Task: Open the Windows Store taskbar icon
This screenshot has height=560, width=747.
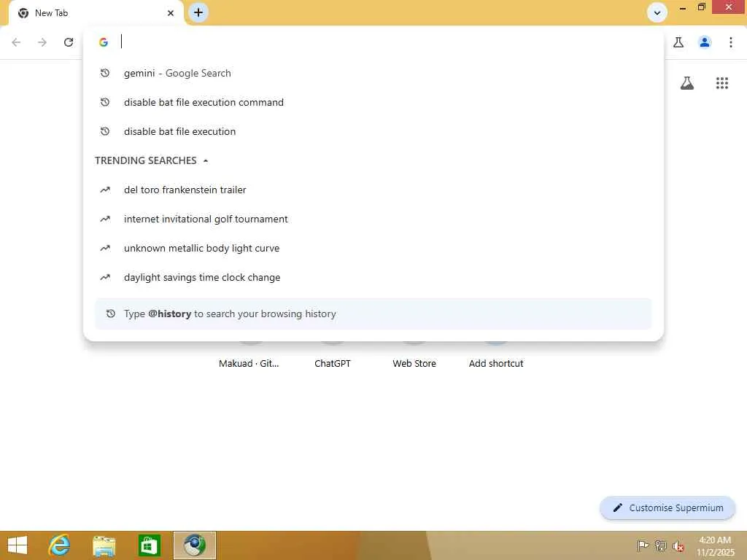Action: click(x=149, y=545)
